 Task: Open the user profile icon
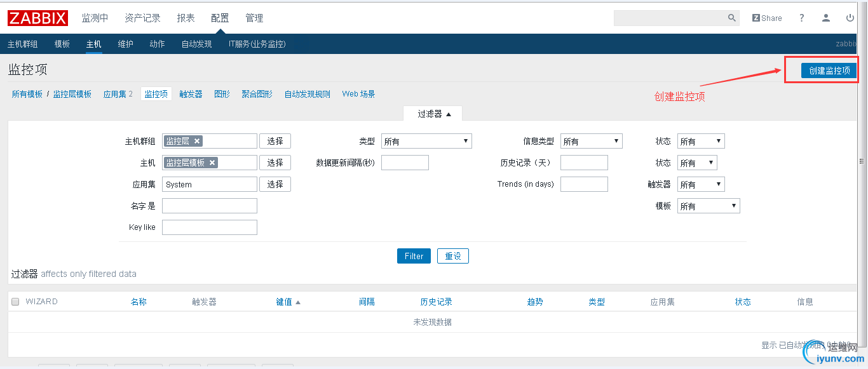click(826, 18)
